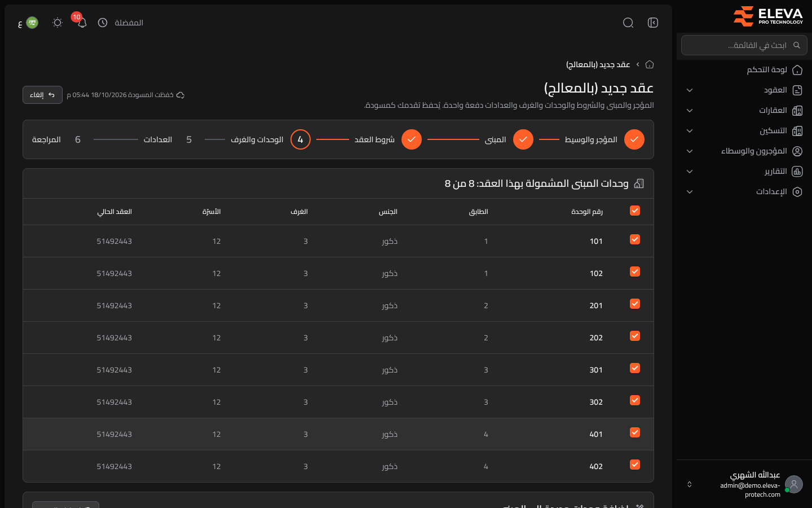Expand the التقارير menu chevron
Viewport: 812px width, 508px height.
pos(690,172)
